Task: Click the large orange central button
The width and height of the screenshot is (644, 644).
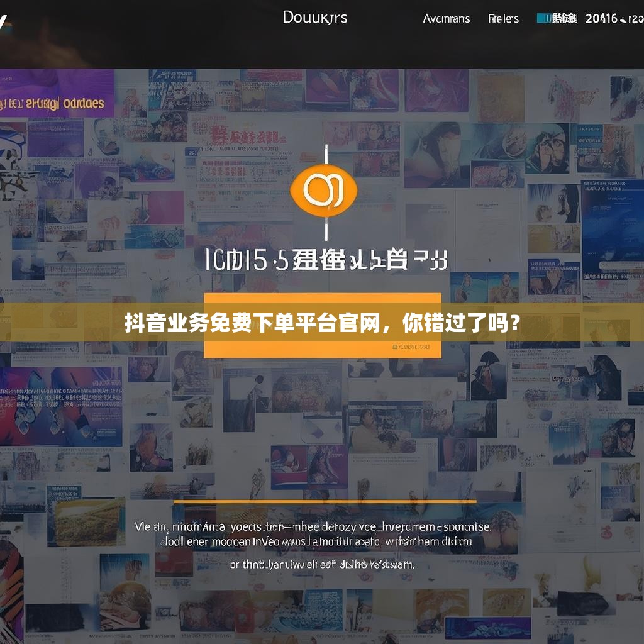Action: point(323,325)
